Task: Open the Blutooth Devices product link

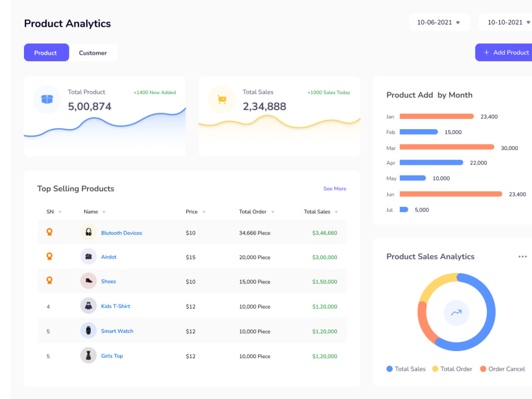Action: [121, 233]
